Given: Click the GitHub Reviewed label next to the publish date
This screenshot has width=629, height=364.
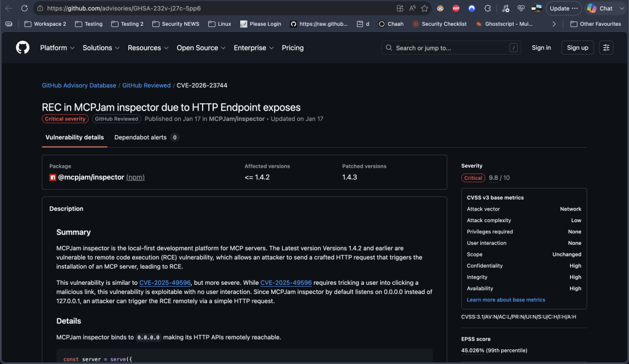Looking at the screenshot, I should [116, 118].
